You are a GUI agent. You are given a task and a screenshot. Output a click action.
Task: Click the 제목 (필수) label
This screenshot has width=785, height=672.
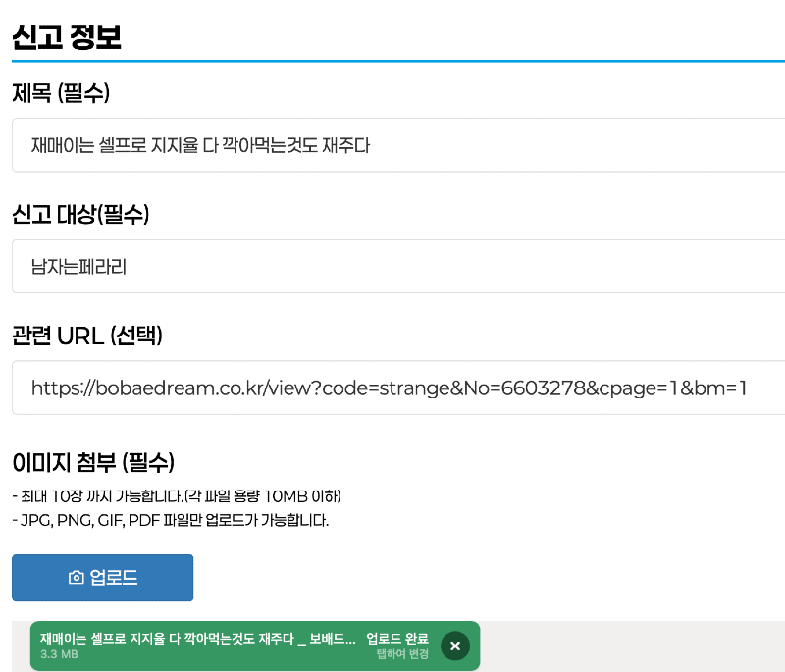point(61,92)
